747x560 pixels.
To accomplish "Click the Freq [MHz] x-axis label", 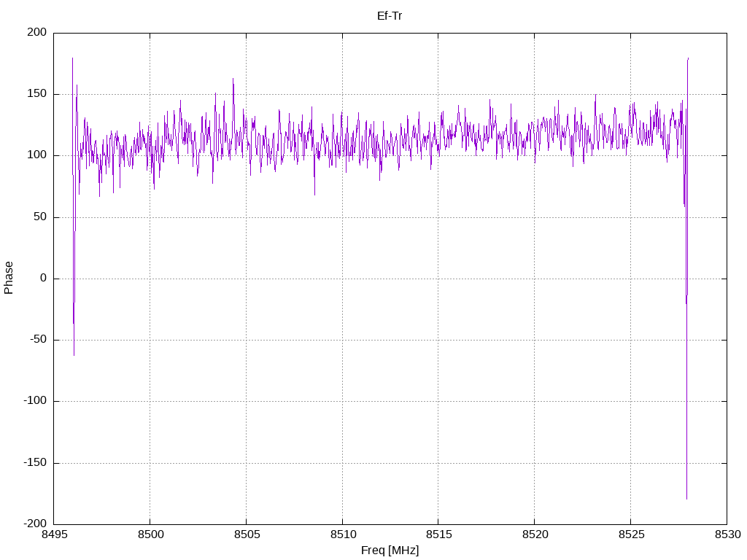I will pyautogui.click(x=390, y=550).
